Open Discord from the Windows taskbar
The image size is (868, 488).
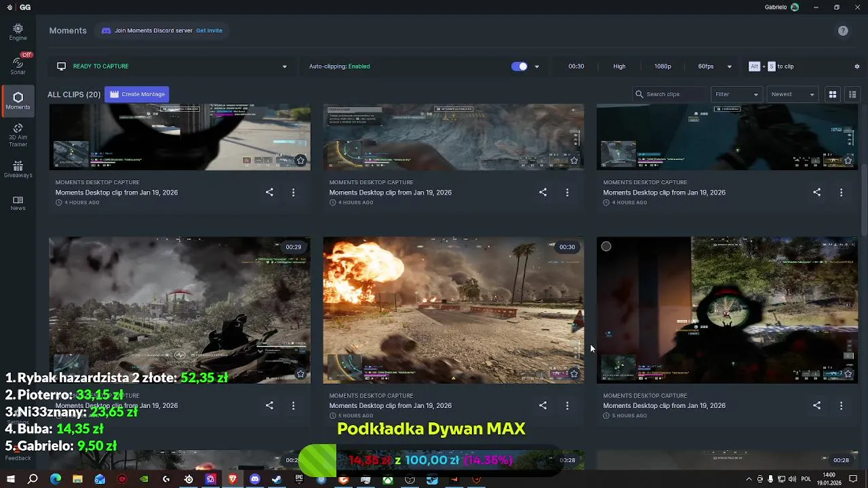255,479
